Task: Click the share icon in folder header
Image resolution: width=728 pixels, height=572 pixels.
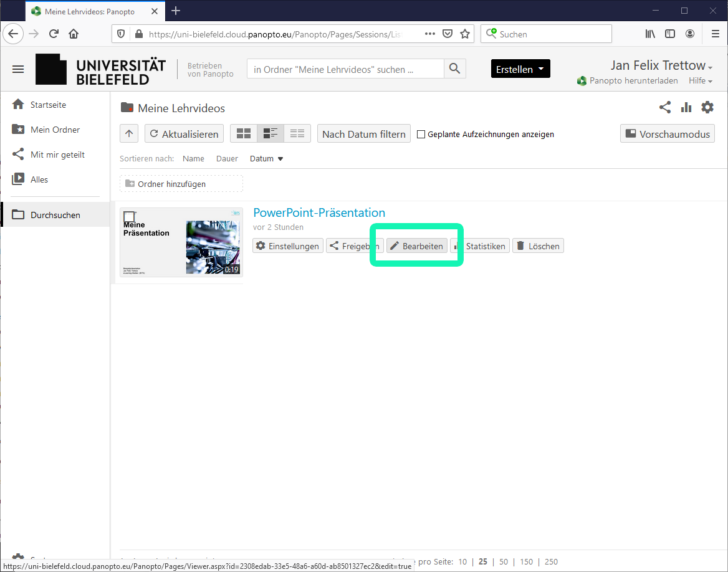Action: point(665,108)
